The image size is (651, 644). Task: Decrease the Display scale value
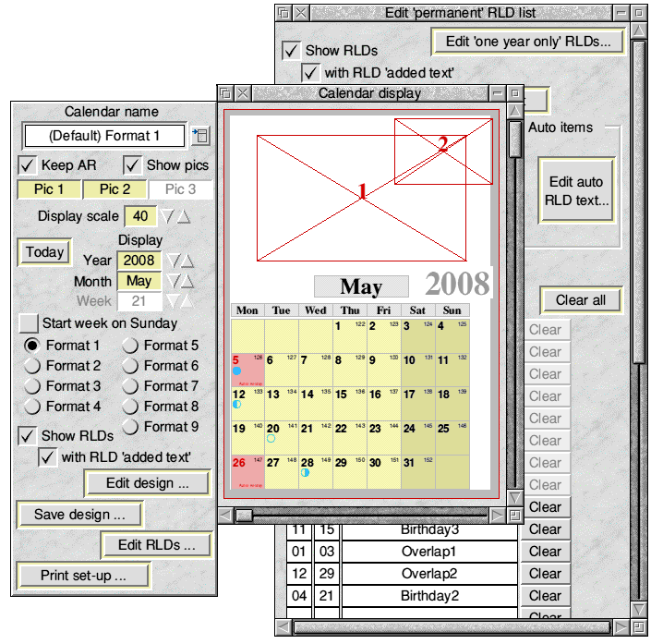167,216
